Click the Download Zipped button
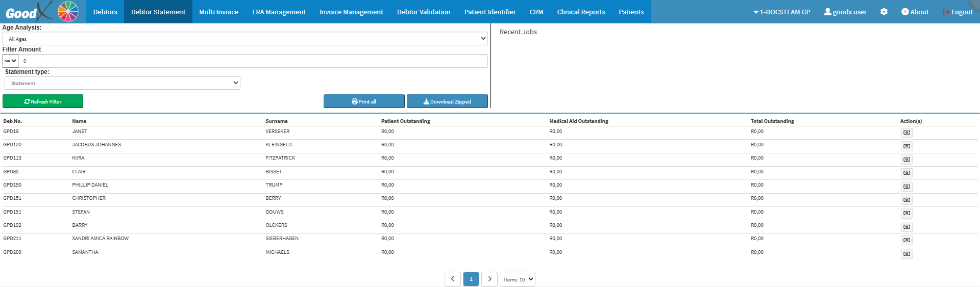This screenshot has height=287, width=980. (447, 101)
